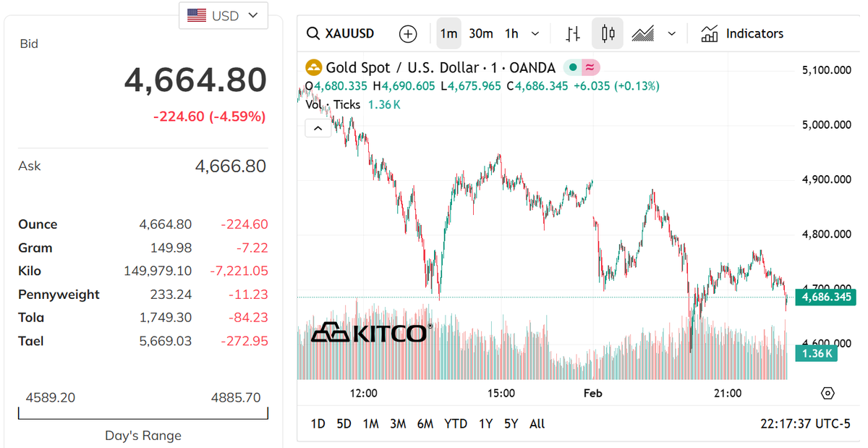Expand the chart style dropdown arrow

tap(672, 34)
